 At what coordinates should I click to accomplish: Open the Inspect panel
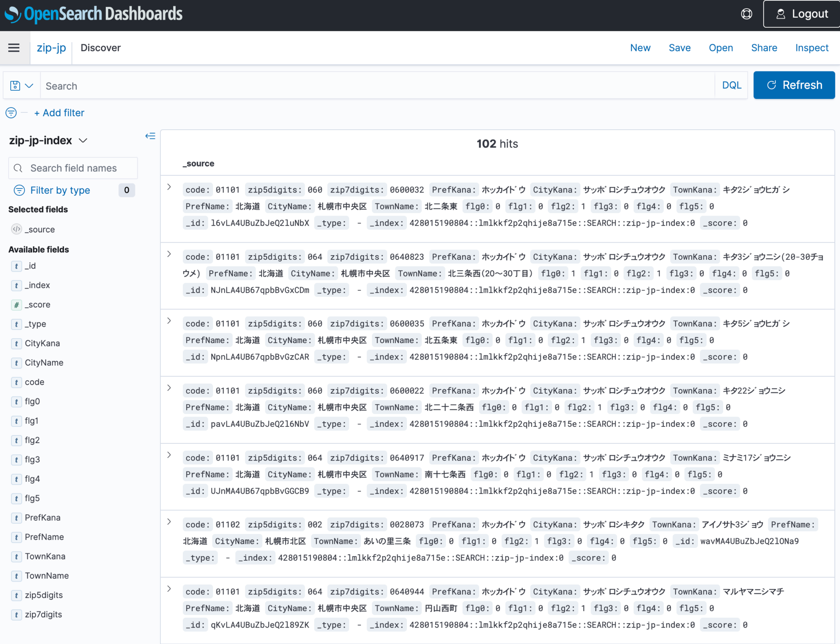click(x=812, y=48)
